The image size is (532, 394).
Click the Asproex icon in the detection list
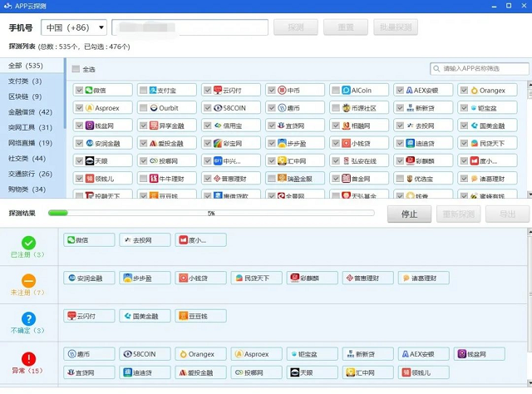tap(89, 108)
